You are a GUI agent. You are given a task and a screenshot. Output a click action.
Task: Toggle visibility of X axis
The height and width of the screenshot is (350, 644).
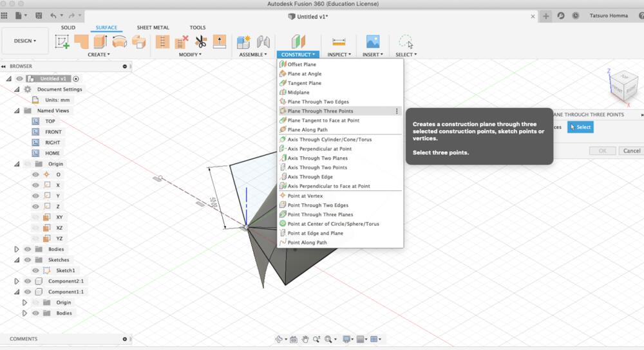click(x=35, y=185)
